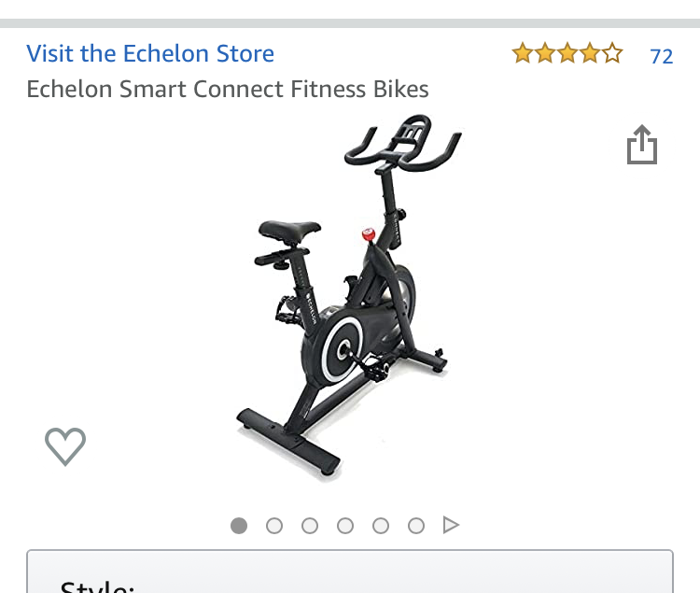Click the first gold rating star

523,53
